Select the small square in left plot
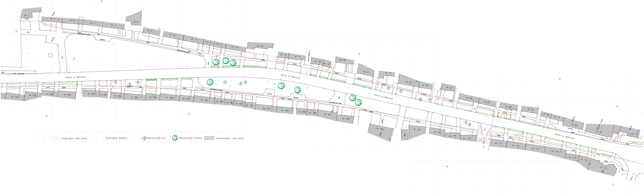644x193 pixels. point(51,55)
